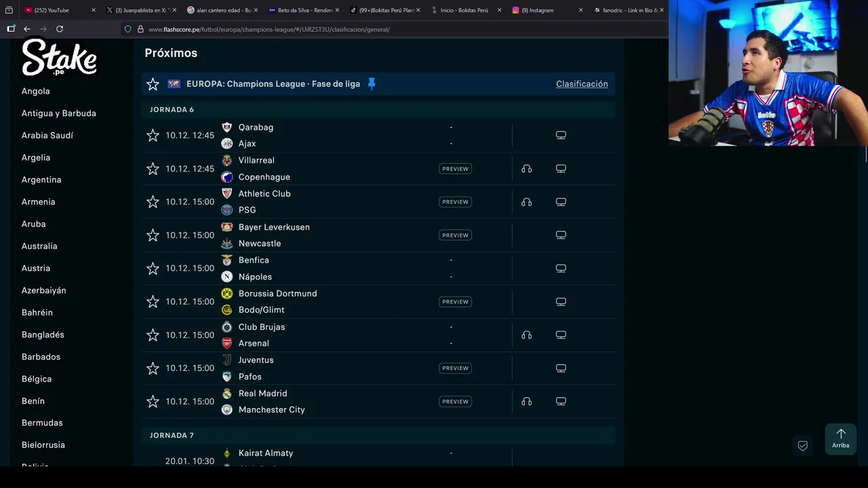Favorite the Borussia Dortmund vs Bodo/Glimt star
868x488 pixels.
click(153, 302)
